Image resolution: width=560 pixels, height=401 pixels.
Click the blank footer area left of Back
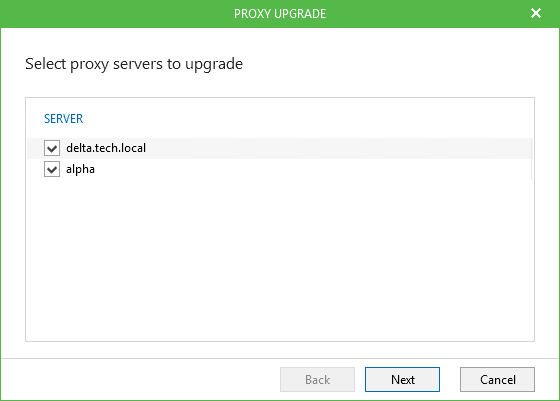click(140, 379)
